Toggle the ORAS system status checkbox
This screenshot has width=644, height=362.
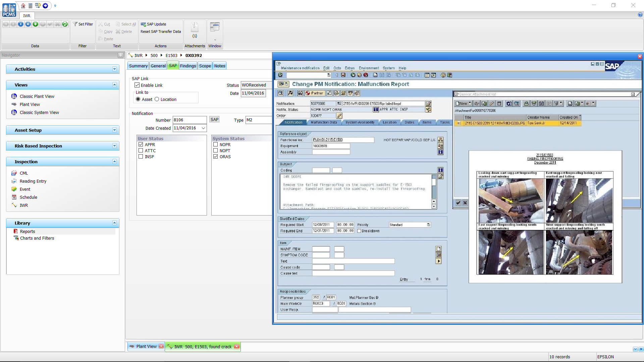216,157
